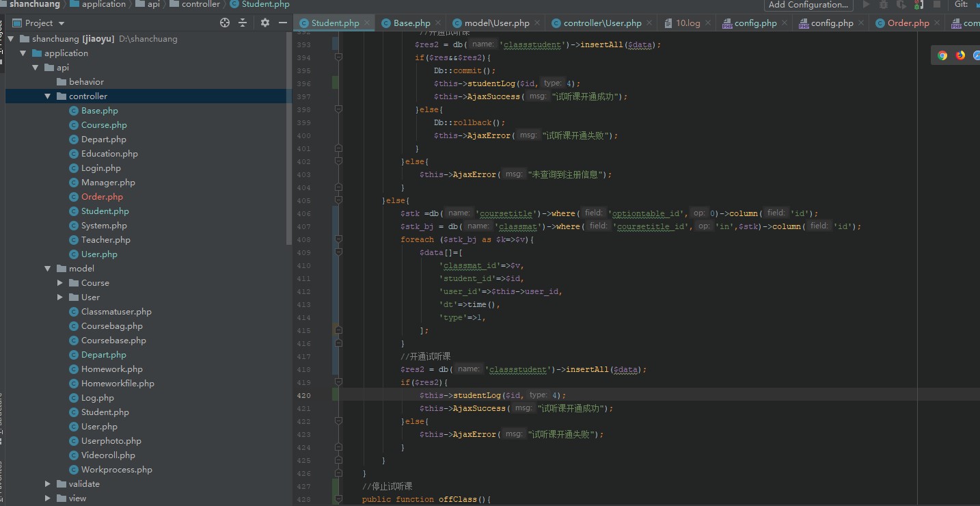This screenshot has height=506, width=980.
Task: Click the Add Configuration button
Action: click(x=808, y=5)
